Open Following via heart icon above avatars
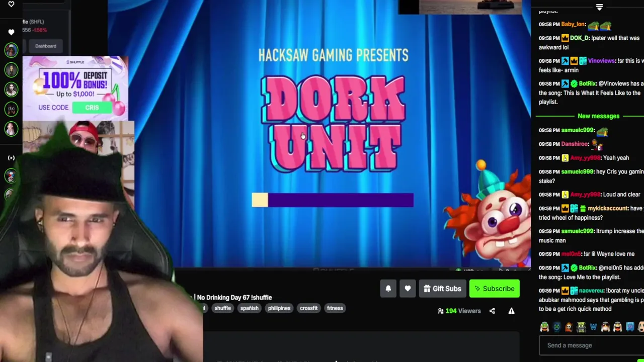The width and height of the screenshot is (644, 362). [x=11, y=32]
